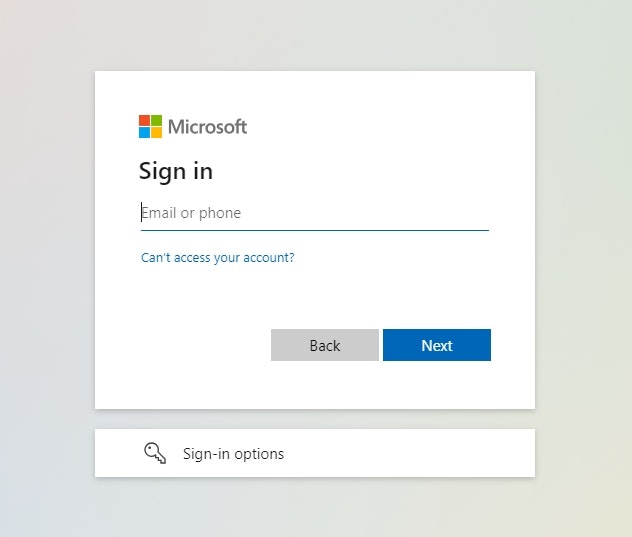Click the yellow square of Microsoft logo
632x537 pixels.
coord(157,133)
